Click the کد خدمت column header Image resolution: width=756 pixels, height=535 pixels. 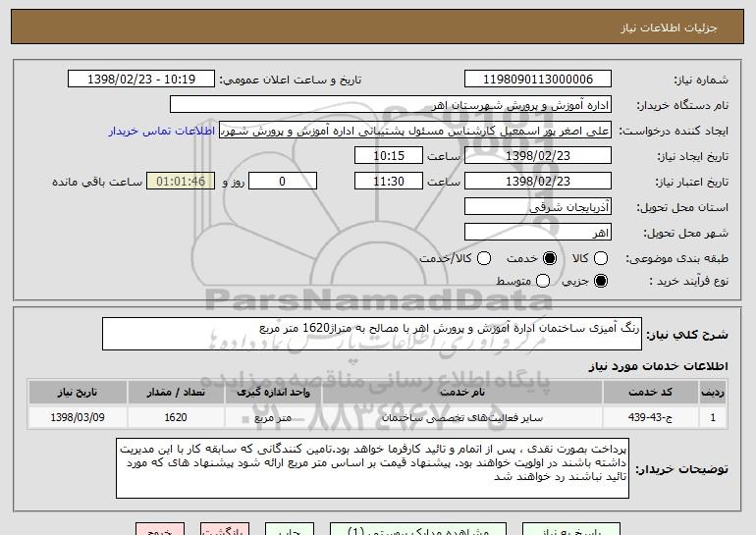(x=650, y=393)
